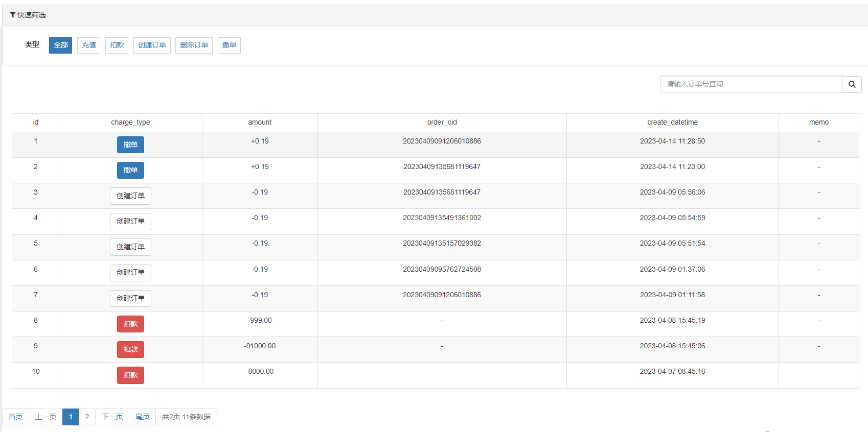
Task: Click order number 20230409093762724508
Action: pyautogui.click(x=442, y=270)
